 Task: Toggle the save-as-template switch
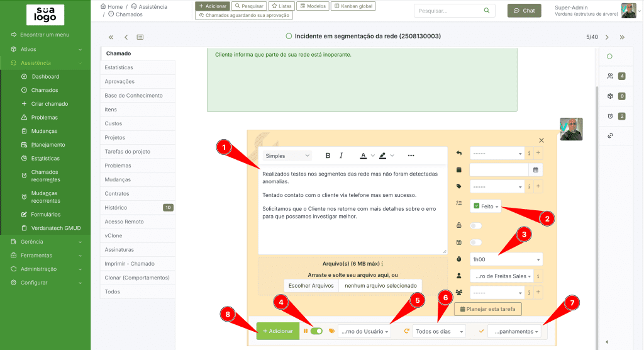pyautogui.click(x=475, y=242)
